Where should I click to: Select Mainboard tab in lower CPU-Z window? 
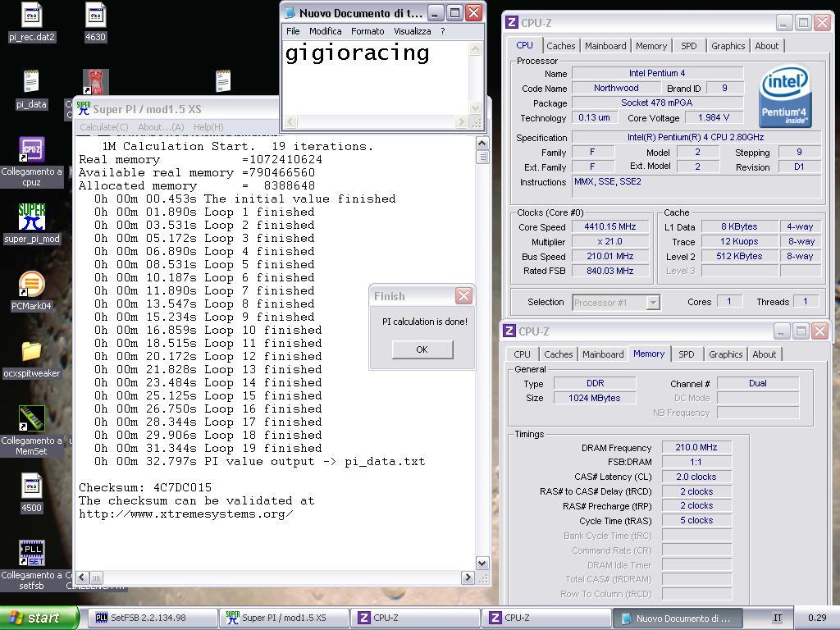(603, 354)
